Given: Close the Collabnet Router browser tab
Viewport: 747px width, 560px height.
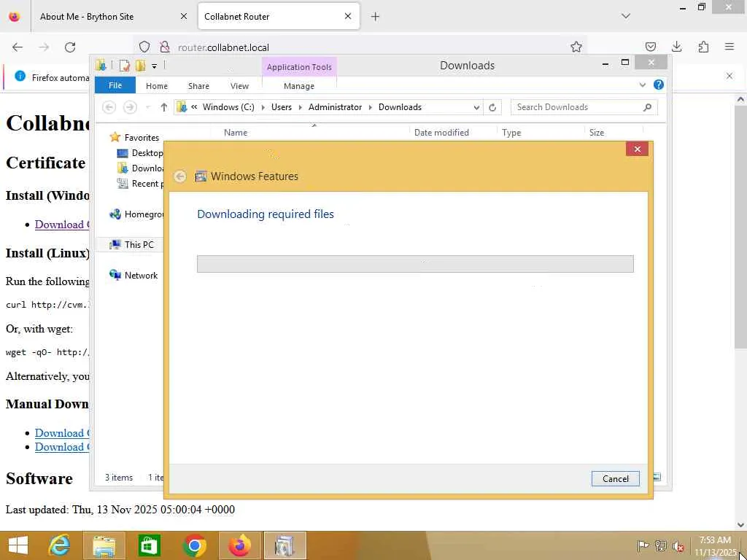Looking at the screenshot, I should (348, 16).
